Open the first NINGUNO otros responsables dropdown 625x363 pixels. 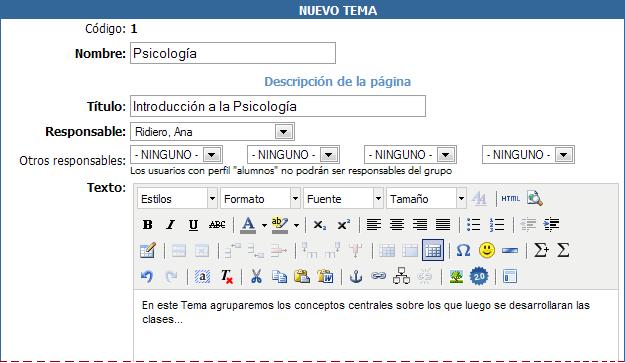[176, 155]
